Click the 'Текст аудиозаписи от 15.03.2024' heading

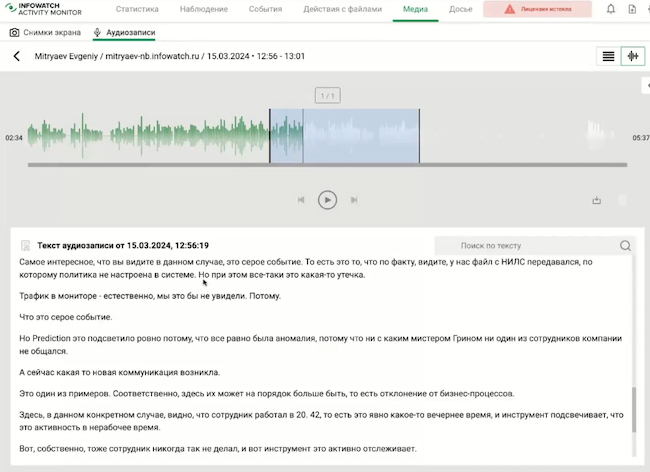(123, 245)
